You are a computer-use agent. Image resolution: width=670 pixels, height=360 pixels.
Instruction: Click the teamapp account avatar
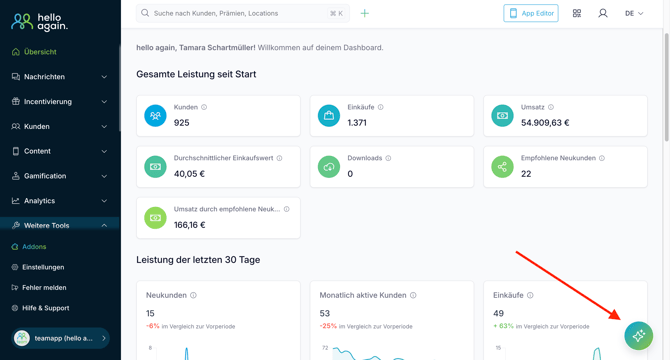click(22, 338)
